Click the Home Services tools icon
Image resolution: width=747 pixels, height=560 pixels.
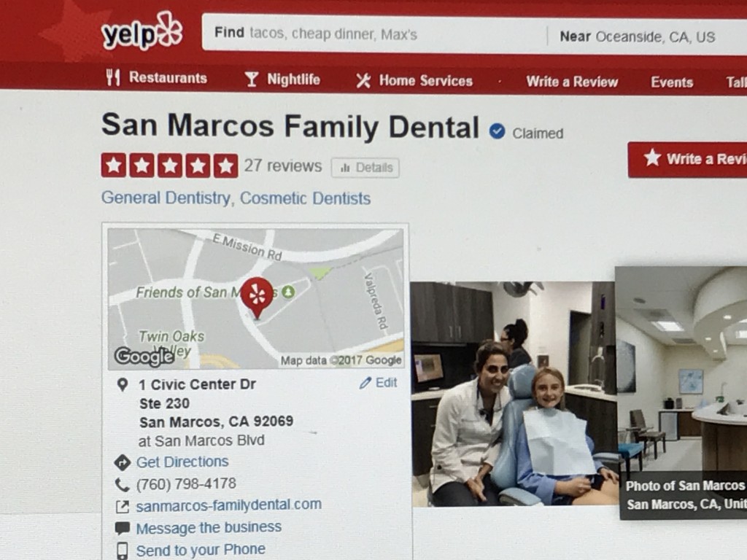click(363, 80)
